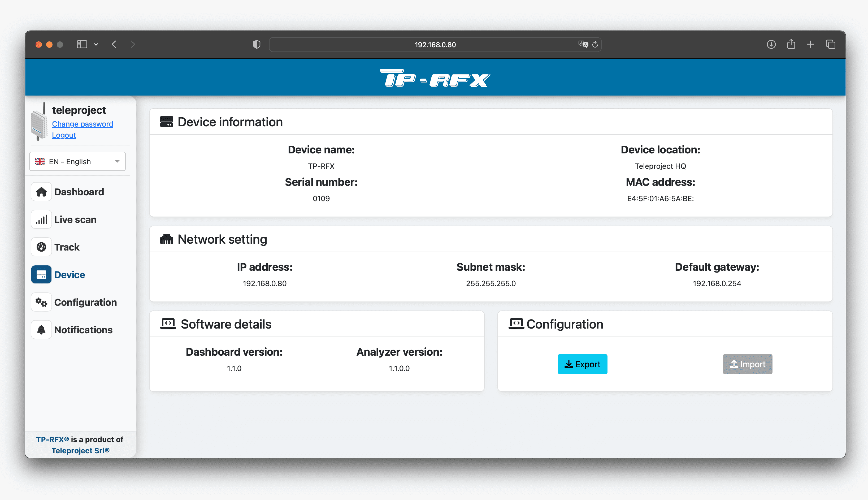Go back with the browser back arrow
The width and height of the screenshot is (868, 500).
(x=114, y=44)
